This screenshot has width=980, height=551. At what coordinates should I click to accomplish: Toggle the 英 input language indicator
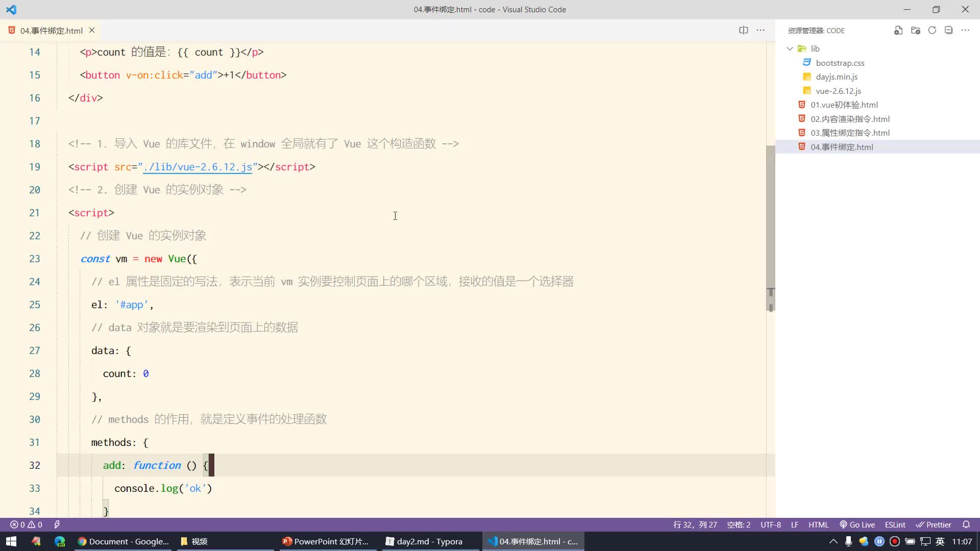[x=940, y=541]
